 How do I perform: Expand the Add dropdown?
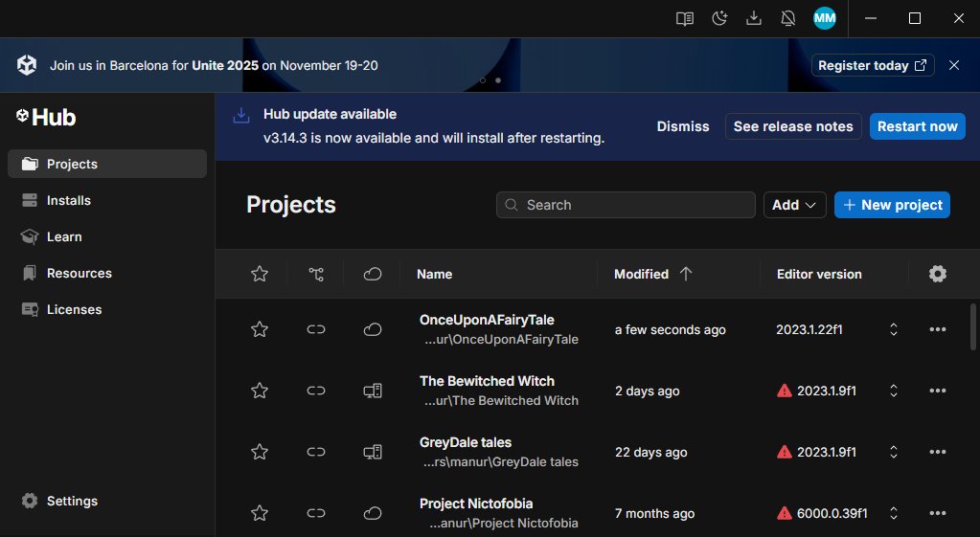pyautogui.click(x=794, y=205)
